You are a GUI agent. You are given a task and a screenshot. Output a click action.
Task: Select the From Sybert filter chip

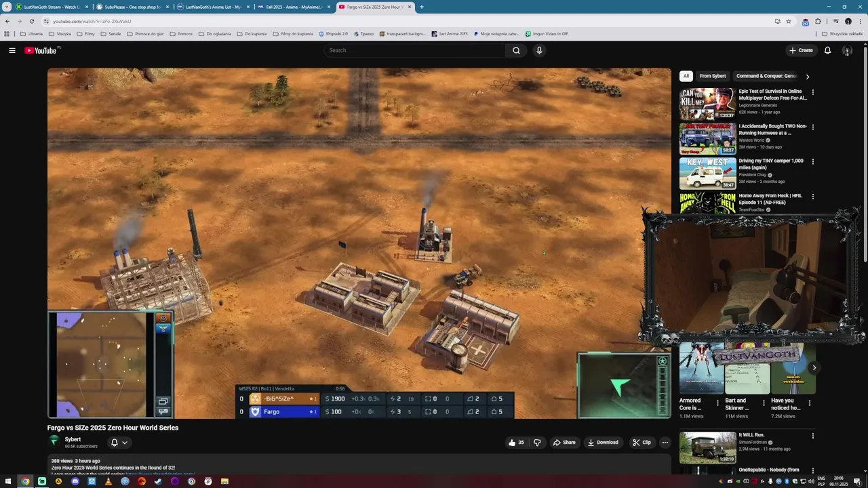click(713, 77)
